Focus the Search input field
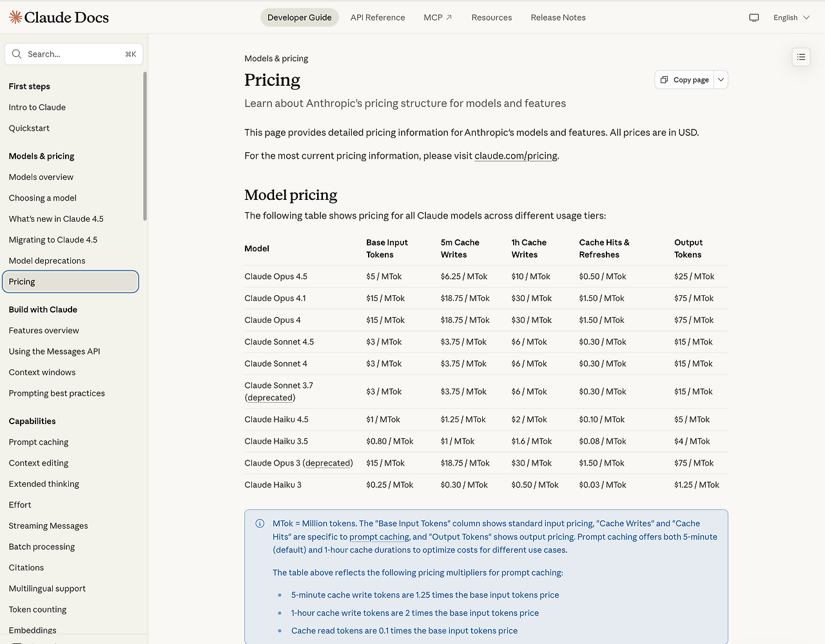The height and width of the screenshot is (644, 825). tap(73, 54)
